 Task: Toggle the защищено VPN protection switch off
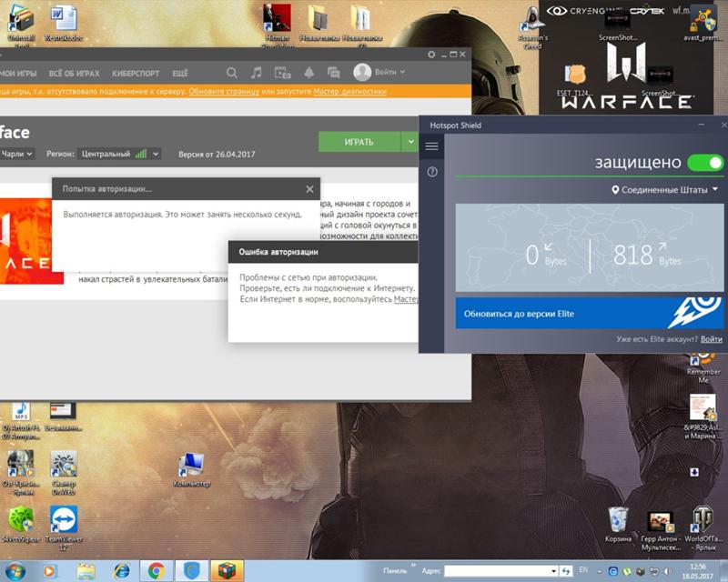tap(705, 163)
